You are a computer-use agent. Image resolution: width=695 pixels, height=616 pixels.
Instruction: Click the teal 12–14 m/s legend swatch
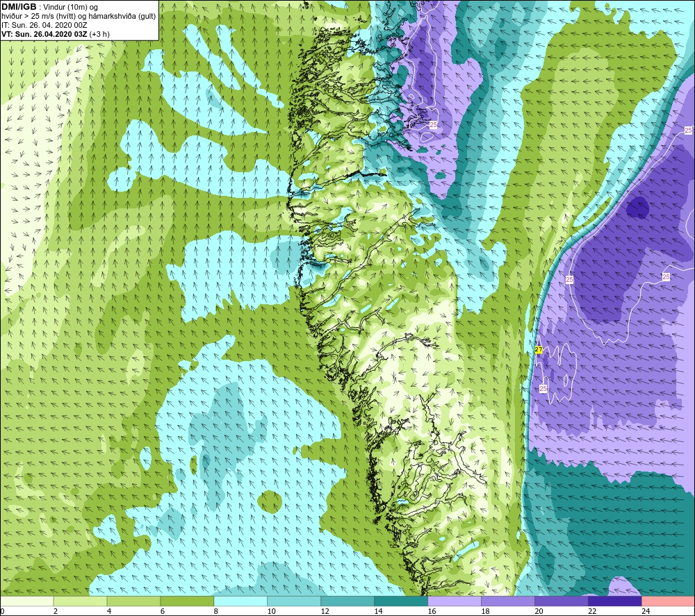[x=347, y=601]
